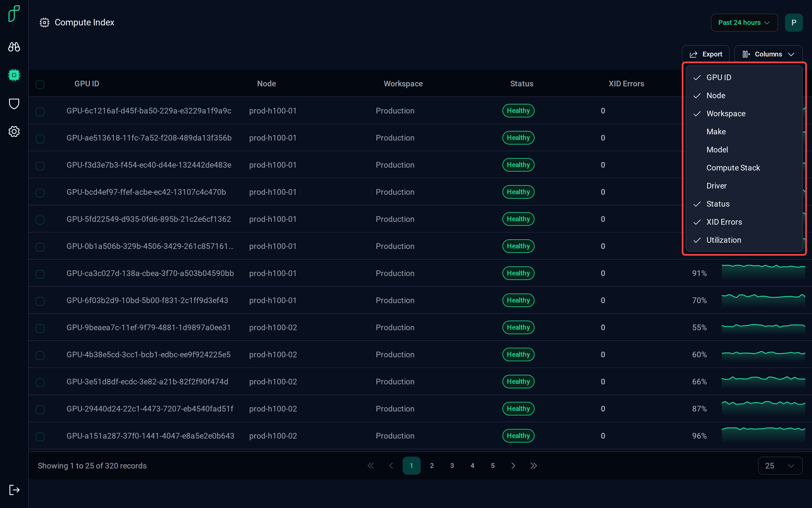Open the shield security page
Screen dimensions: 812x508
pos(14,104)
